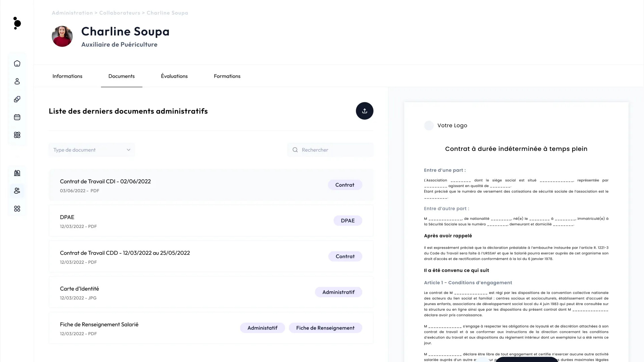Click the home icon in sidebar
Viewport: 644px width, 362px height.
pyautogui.click(x=17, y=64)
